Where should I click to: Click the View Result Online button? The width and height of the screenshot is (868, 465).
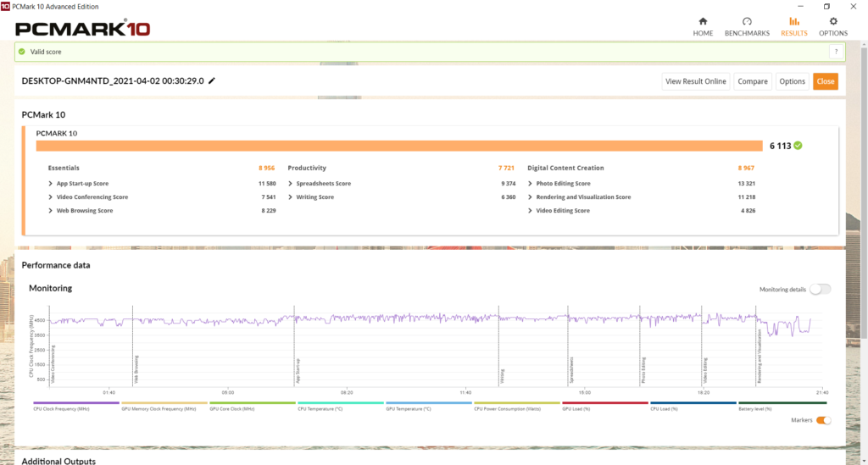tap(695, 81)
